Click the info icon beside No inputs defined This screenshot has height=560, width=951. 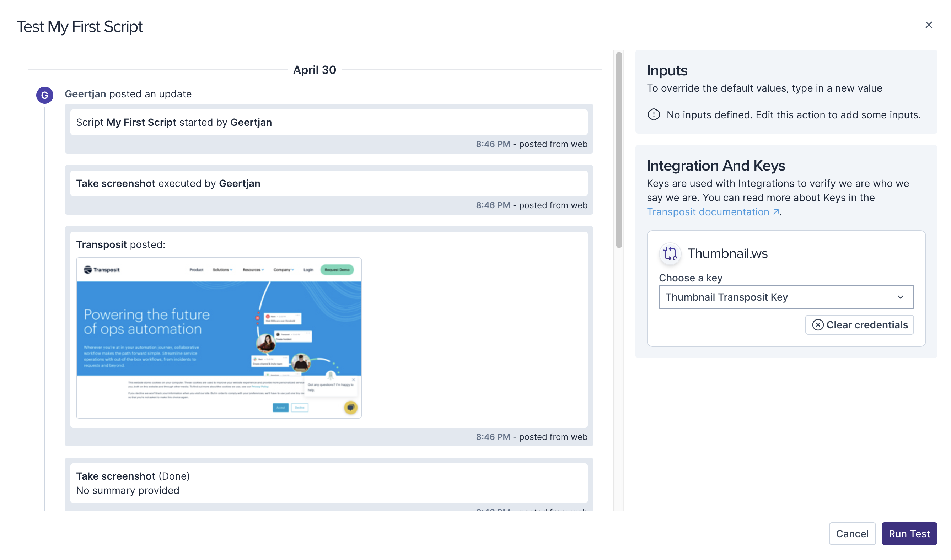coord(654,114)
